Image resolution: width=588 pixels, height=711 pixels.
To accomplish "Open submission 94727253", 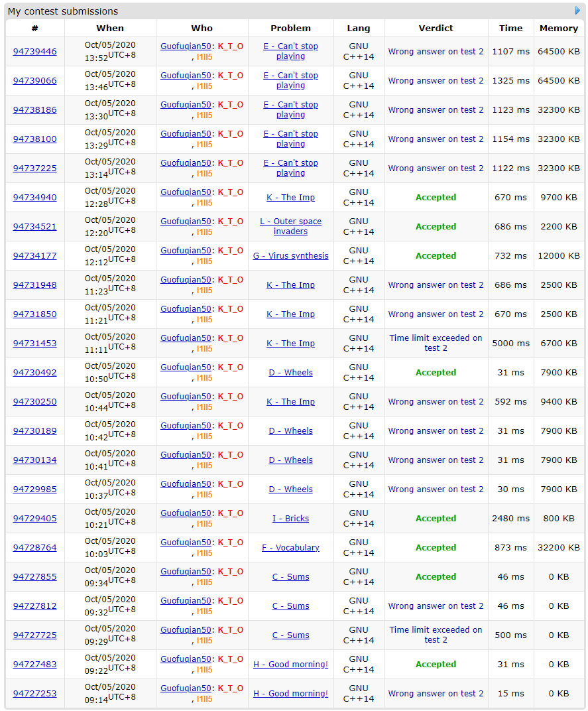I will (x=35, y=694).
